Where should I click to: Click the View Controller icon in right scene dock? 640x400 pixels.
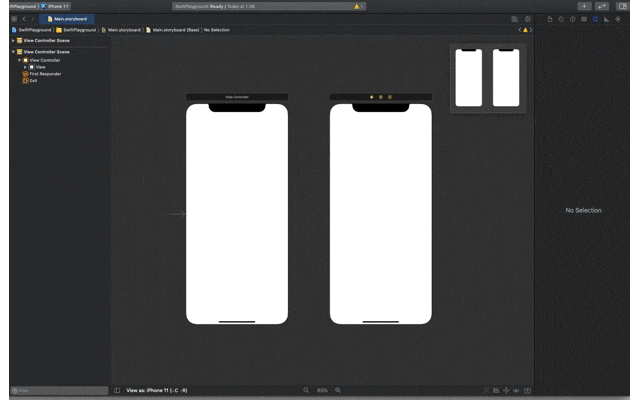(x=371, y=97)
